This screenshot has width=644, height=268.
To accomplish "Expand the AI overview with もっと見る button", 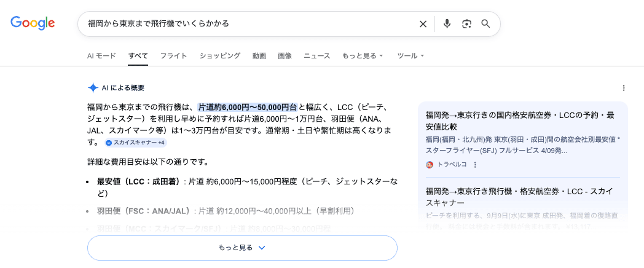I will [242, 248].
